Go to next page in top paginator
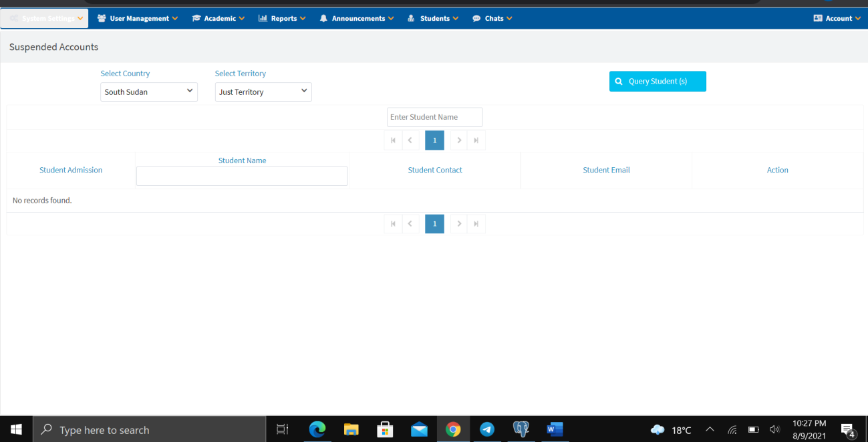 click(x=459, y=140)
